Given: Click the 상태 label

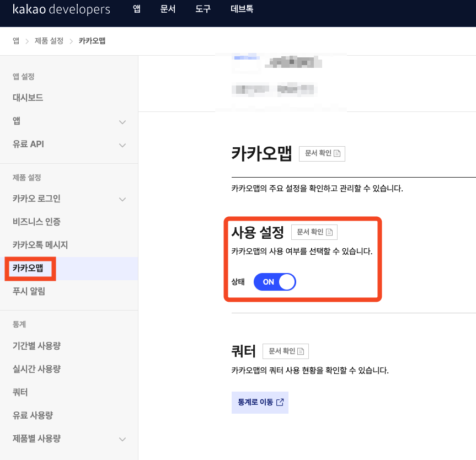Looking at the screenshot, I should 238,282.
